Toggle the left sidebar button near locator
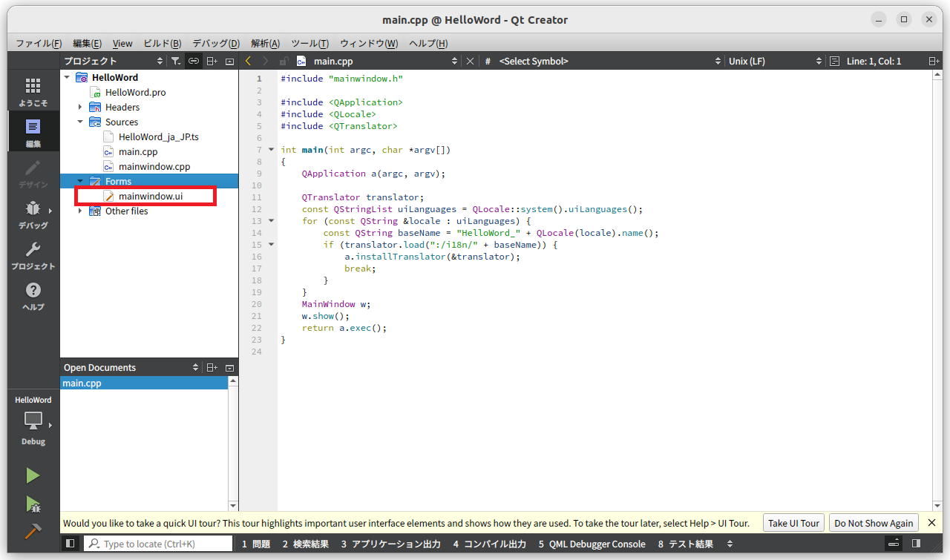This screenshot has height=560, width=950. click(70, 544)
